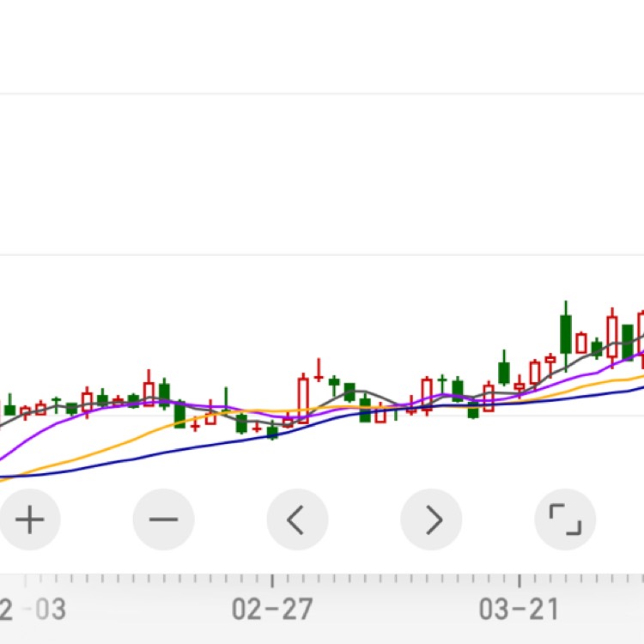
Task: Select the tall red candle right of 02-27
Action: tap(303, 395)
